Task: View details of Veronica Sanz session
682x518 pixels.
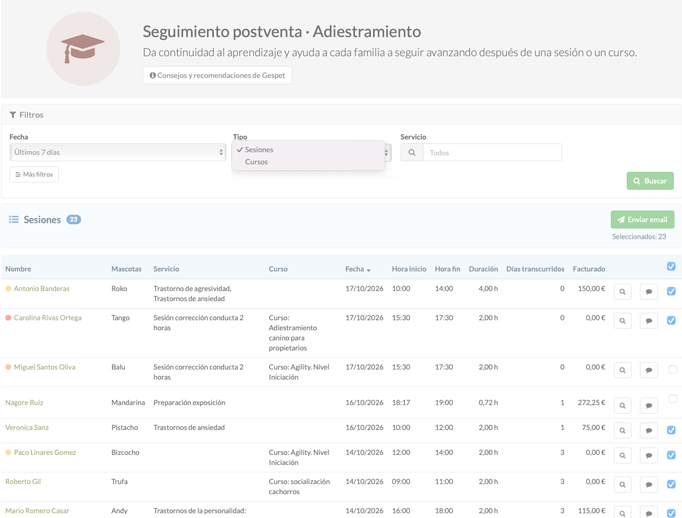Action: coord(622,431)
